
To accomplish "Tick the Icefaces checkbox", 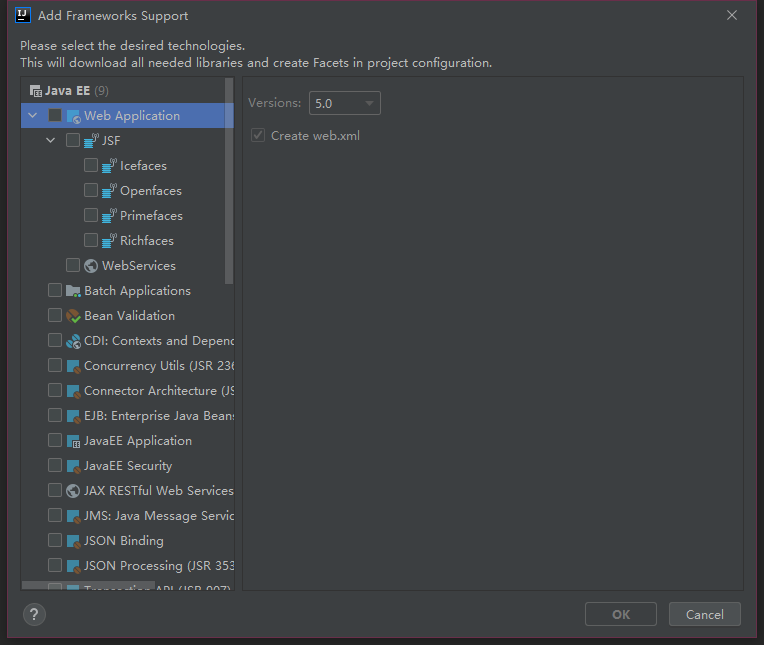I will tap(91, 165).
